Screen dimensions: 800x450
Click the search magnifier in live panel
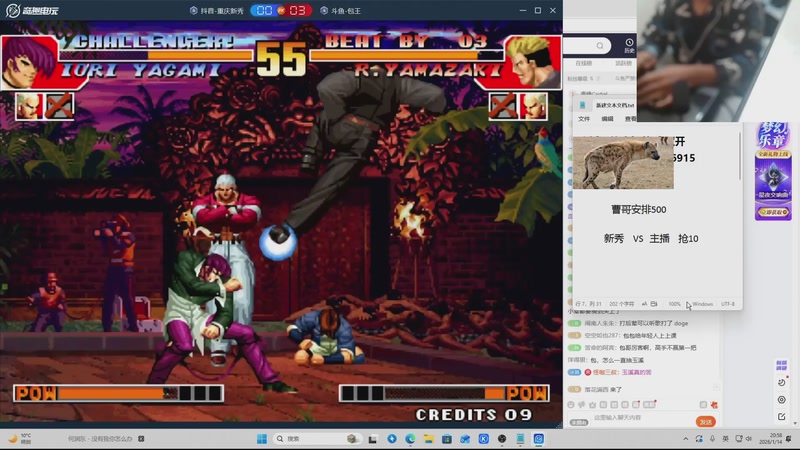point(600,46)
